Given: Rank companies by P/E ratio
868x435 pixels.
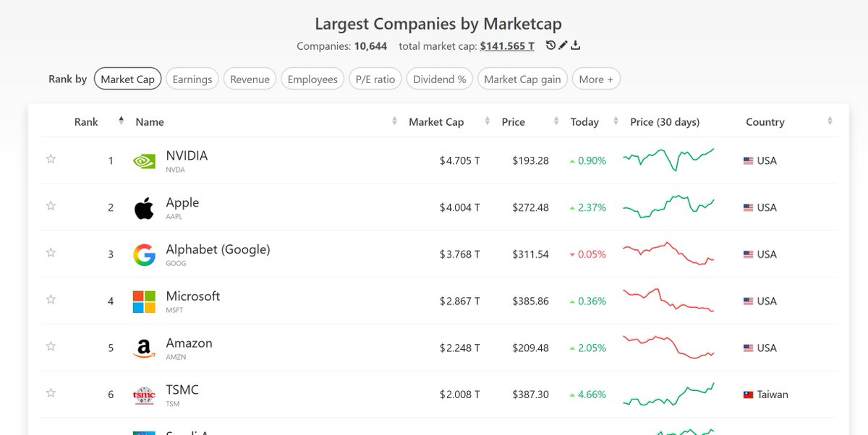Looking at the screenshot, I should pos(375,79).
